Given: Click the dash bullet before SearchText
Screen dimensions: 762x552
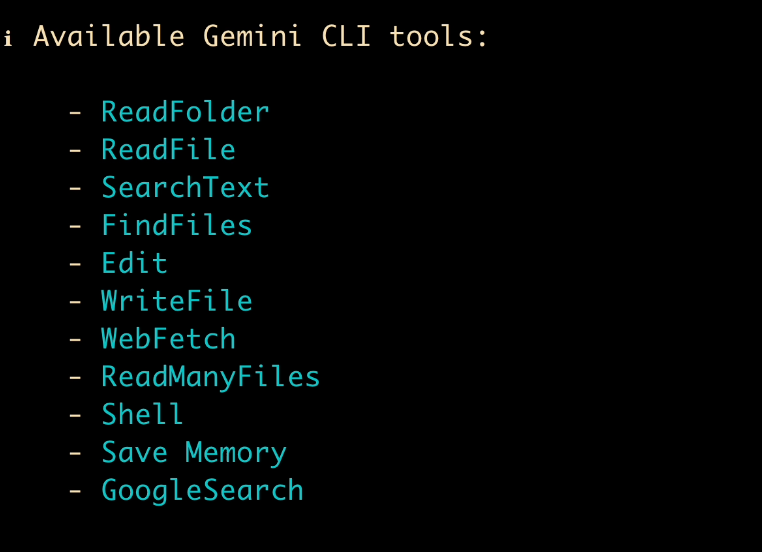Looking at the screenshot, I should pyautogui.click(x=75, y=188).
